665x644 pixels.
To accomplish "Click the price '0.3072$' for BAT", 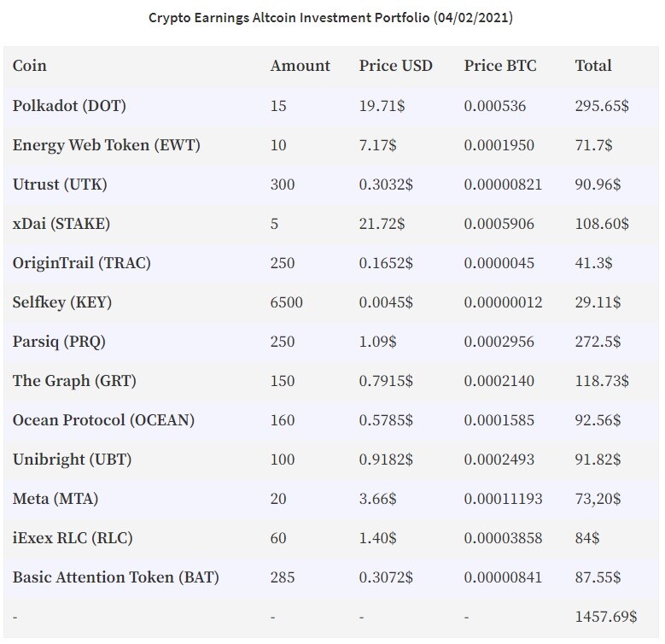I will (x=386, y=577).
